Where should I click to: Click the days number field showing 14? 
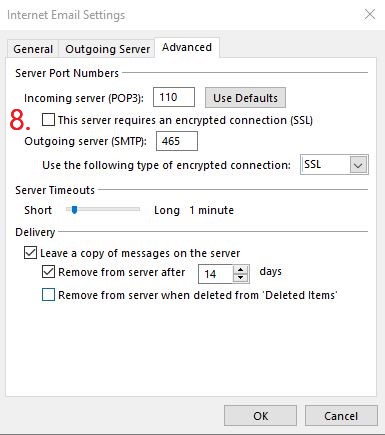pyautogui.click(x=215, y=274)
